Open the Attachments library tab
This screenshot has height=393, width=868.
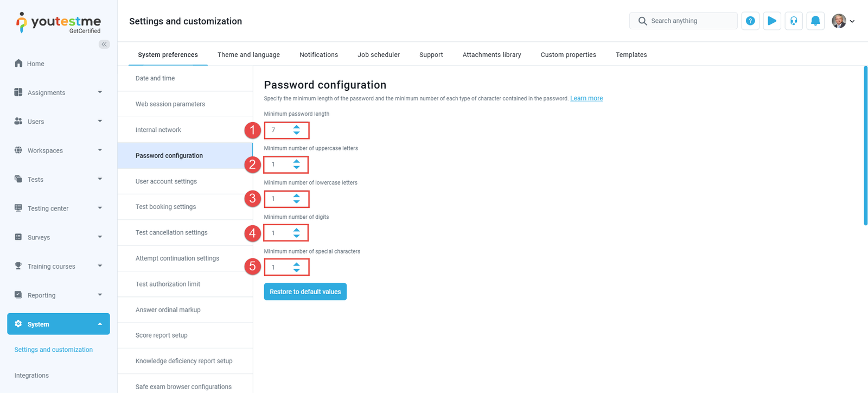click(492, 55)
